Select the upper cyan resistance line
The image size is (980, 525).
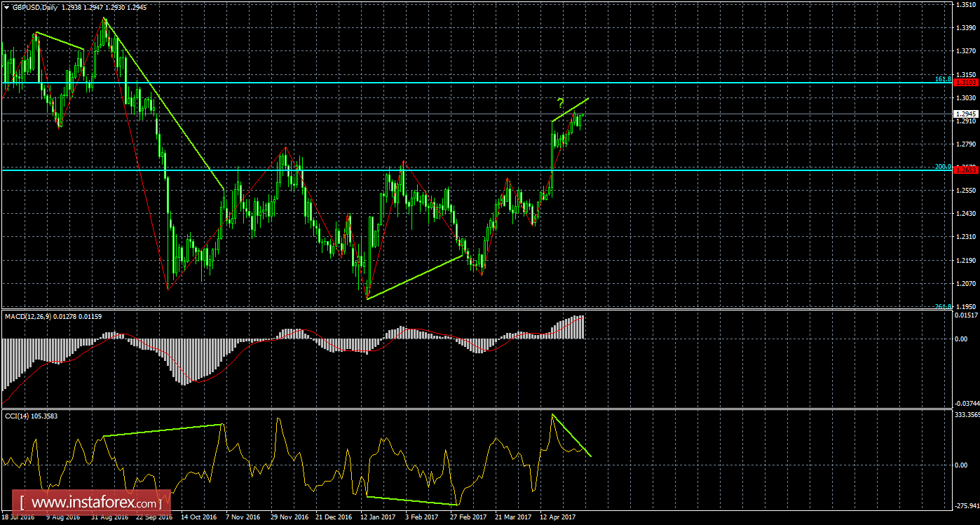tap(421, 82)
